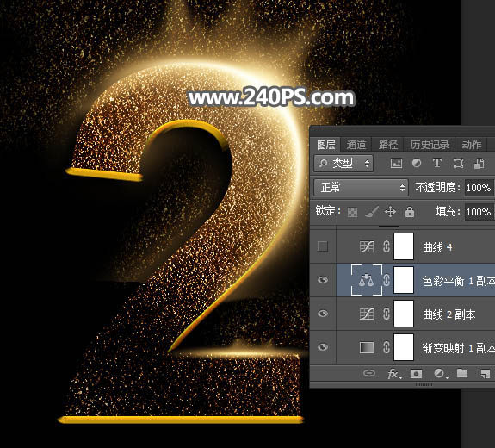Click the gradient map layer icon
Screen dimensions: 495x448
pos(367,347)
